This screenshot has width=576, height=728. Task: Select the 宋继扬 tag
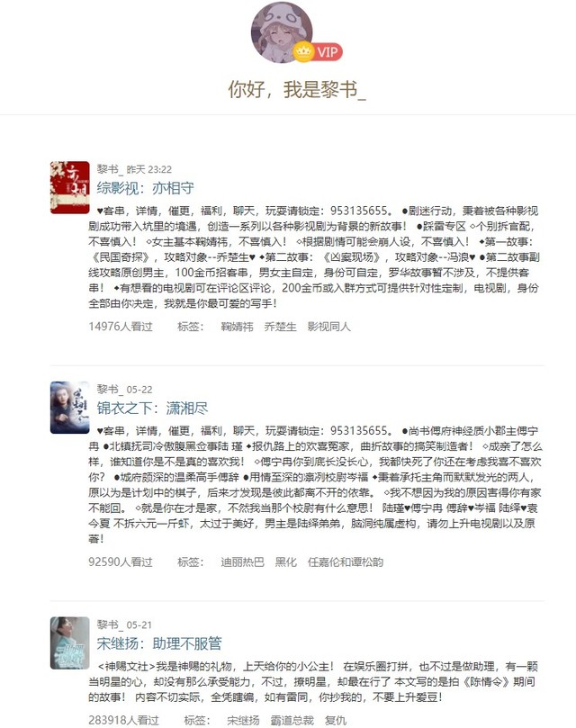(243, 721)
